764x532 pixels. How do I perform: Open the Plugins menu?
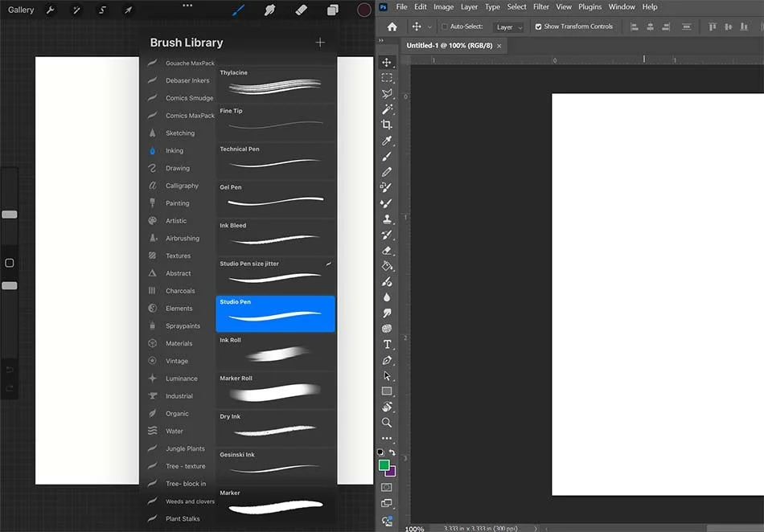[x=589, y=6]
